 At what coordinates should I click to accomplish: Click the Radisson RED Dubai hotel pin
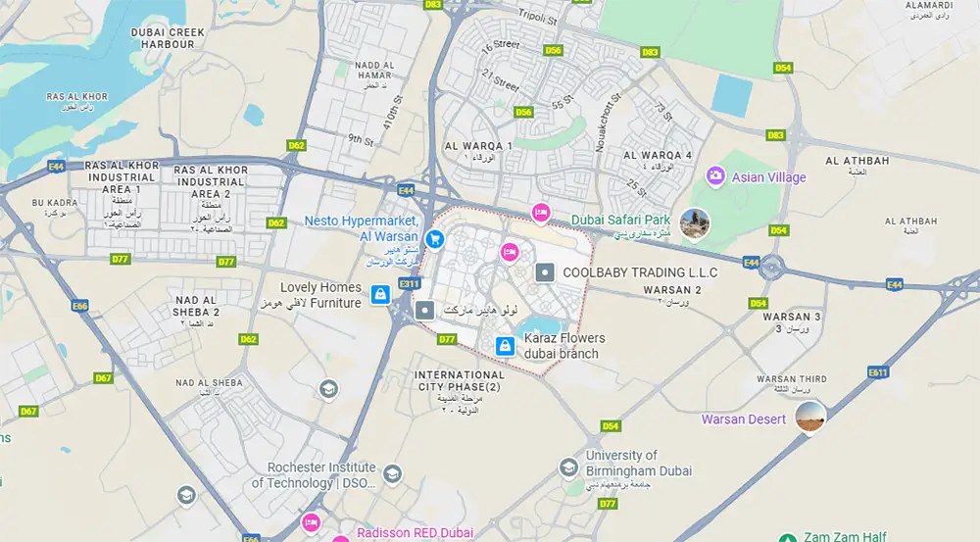pos(311,522)
